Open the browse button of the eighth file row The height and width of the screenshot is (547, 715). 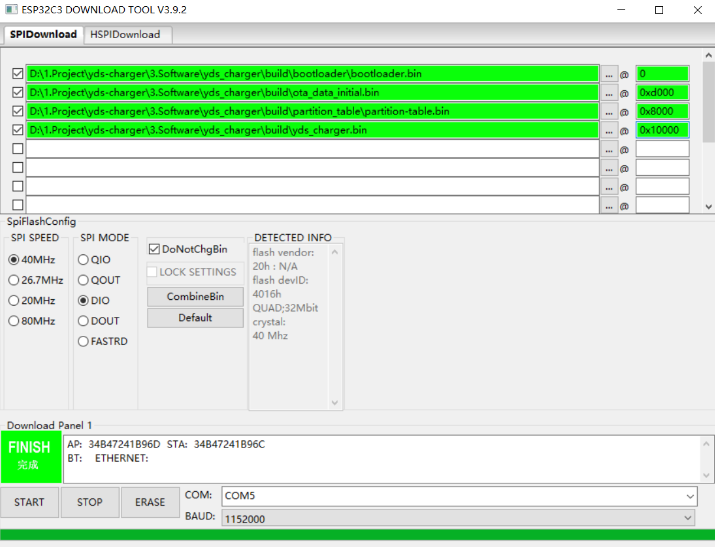(x=609, y=205)
